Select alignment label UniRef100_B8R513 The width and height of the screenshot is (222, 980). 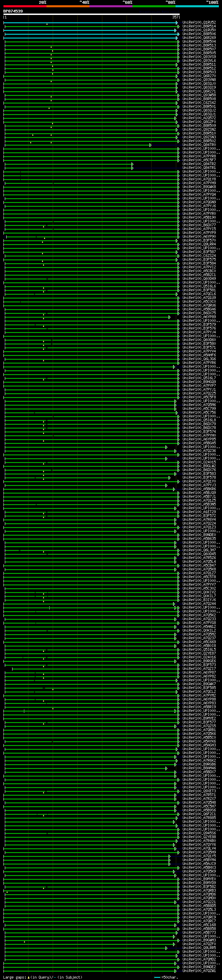click(x=199, y=45)
